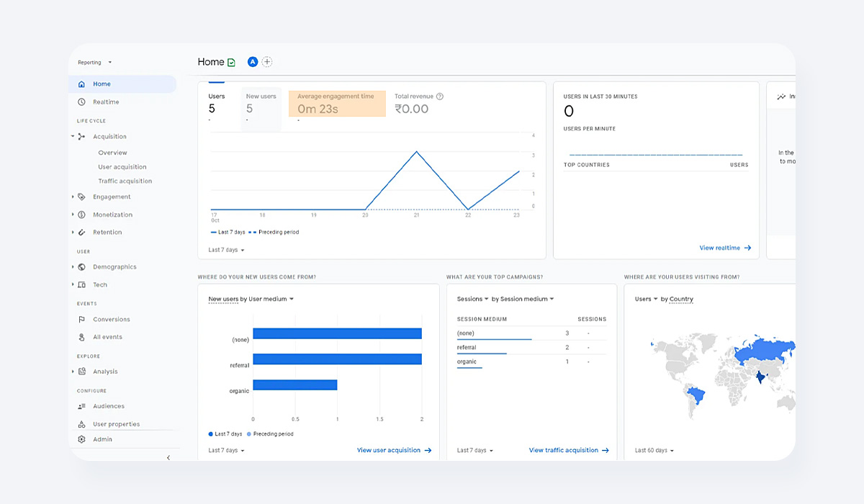Expand the Analysis section arrow

pyautogui.click(x=73, y=372)
